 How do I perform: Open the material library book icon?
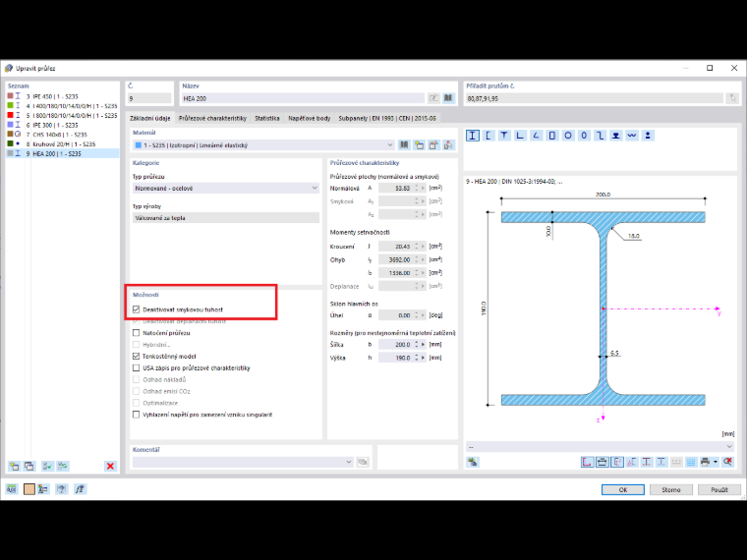[x=404, y=144]
